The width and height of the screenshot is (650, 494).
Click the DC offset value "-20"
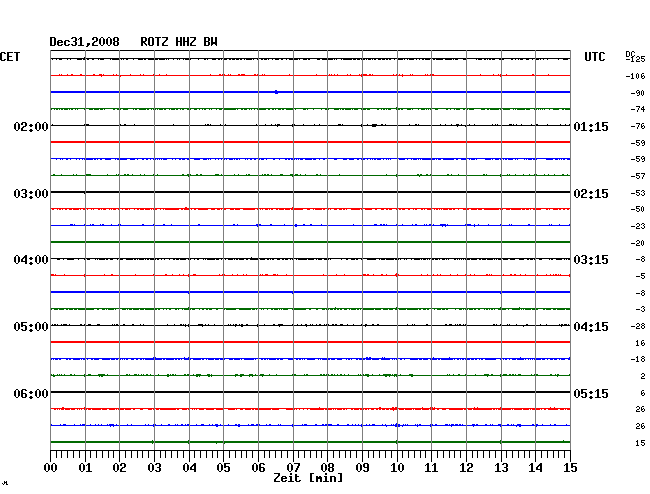tap(638, 243)
